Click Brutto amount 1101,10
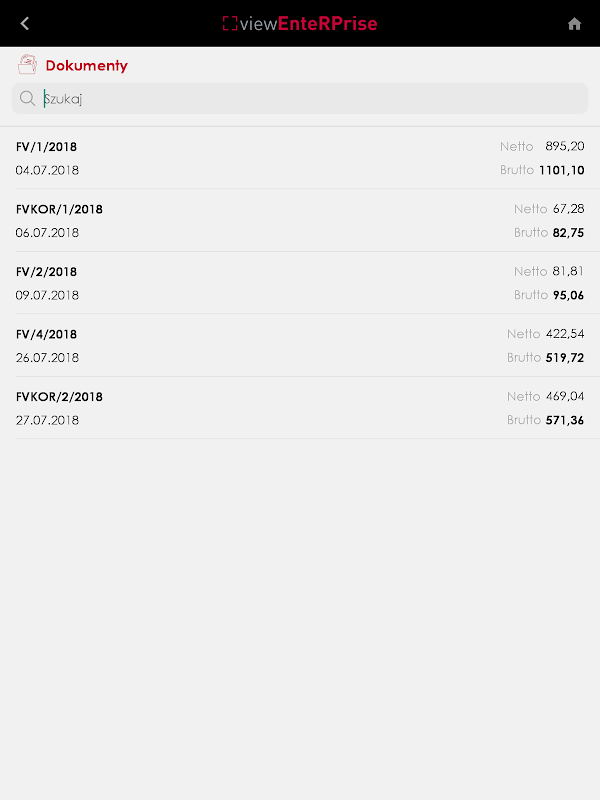This screenshot has height=800, width=600. [x=561, y=170]
